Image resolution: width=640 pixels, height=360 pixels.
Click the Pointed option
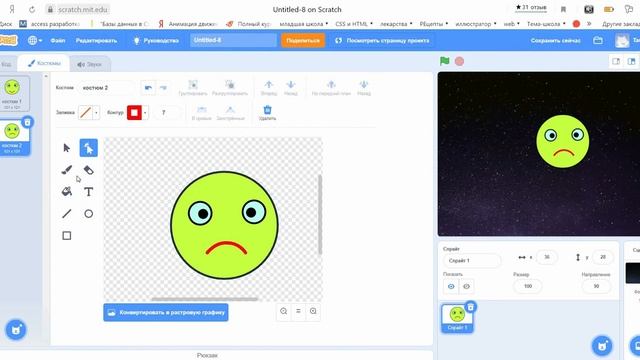point(230,113)
